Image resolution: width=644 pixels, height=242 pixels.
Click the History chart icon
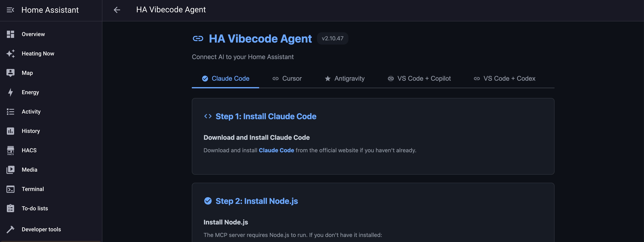tap(10, 131)
